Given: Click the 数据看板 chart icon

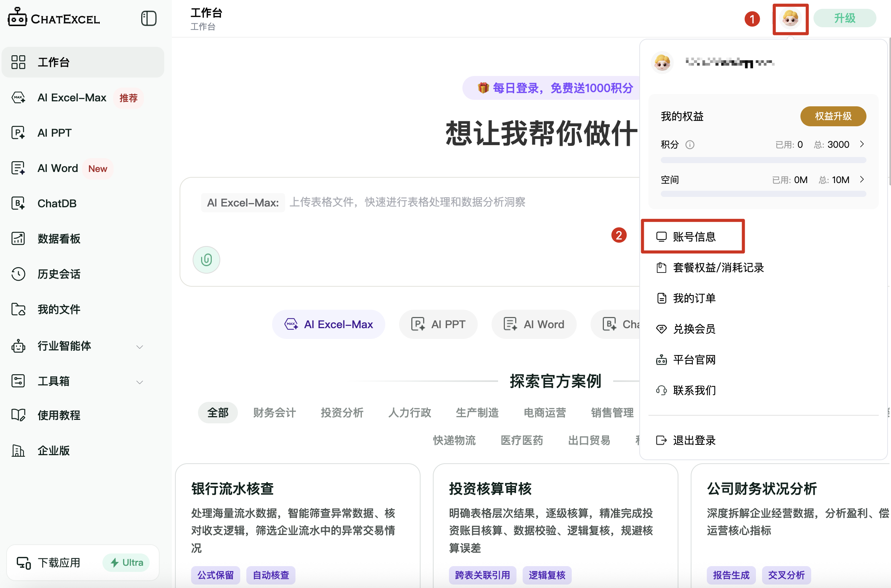Looking at the screenshot, I should 18,239.
